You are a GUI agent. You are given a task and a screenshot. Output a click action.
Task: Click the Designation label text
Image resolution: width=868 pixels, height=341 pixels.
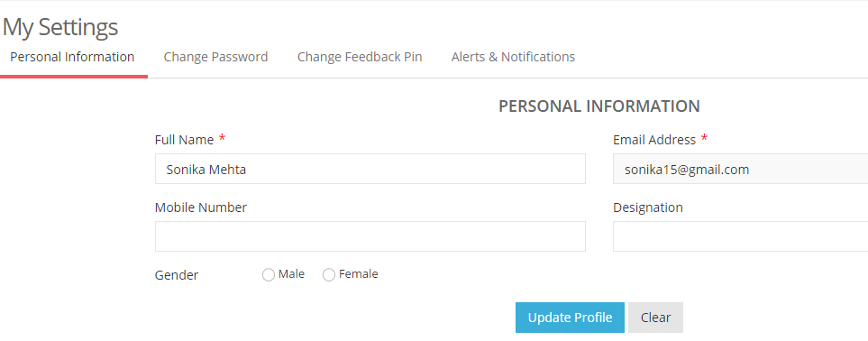pos(648,207)
